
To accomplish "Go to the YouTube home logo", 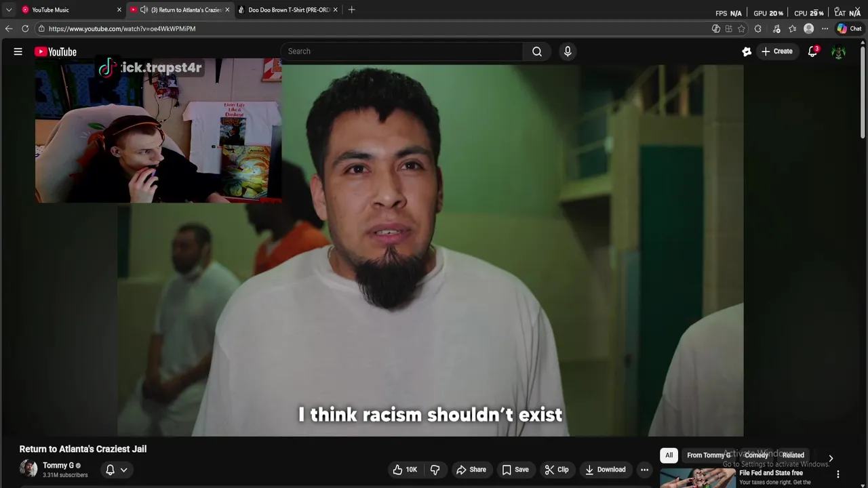I will pos(56,52).
